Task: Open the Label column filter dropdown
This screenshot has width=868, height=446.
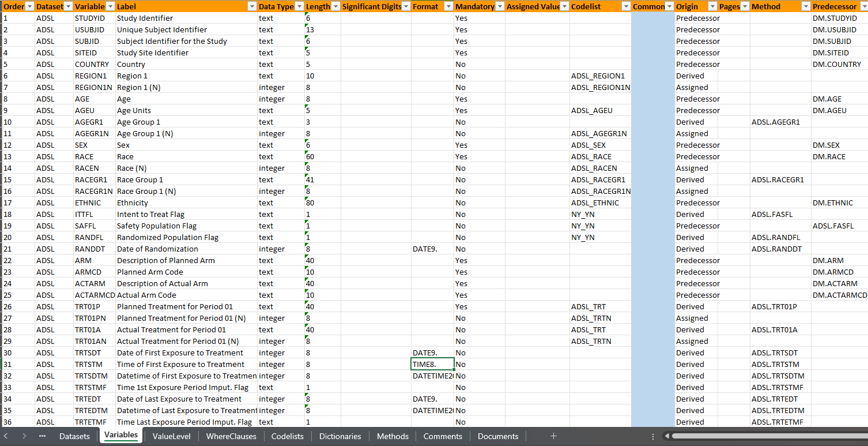Action: tap(251, 6)
